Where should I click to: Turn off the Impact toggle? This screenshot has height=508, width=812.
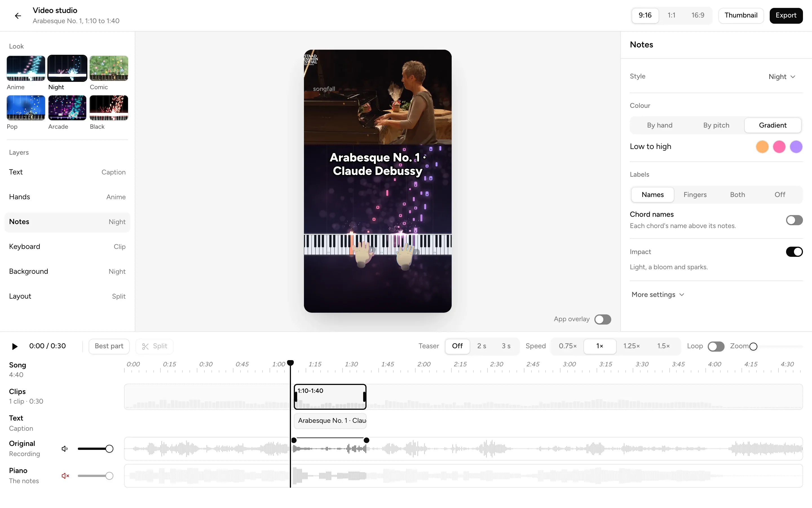[794, 252]
